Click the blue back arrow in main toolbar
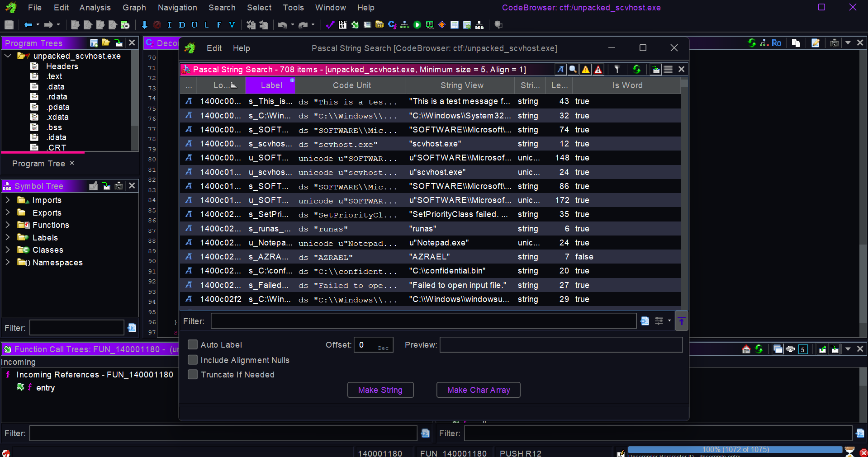The image size is (868, 457). pyautogui.click(x=28, y=25)
